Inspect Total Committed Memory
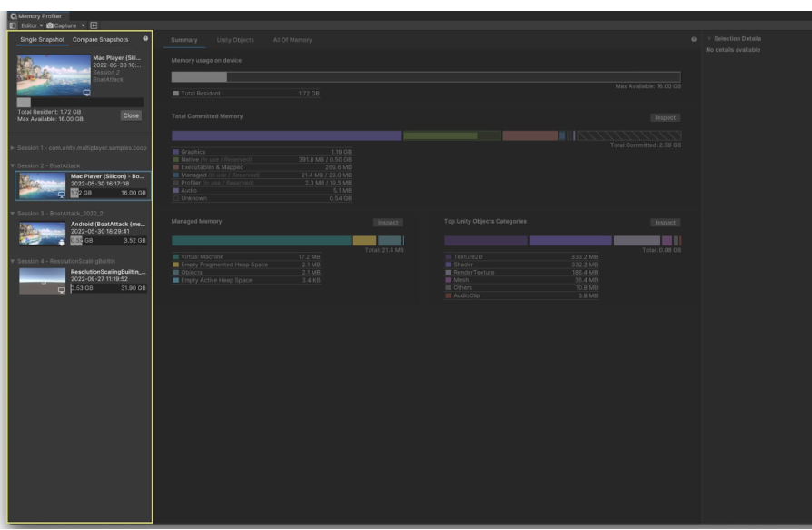Image resolution: width=812 pixels, height=530 pixels. click(x=666, y=117)
